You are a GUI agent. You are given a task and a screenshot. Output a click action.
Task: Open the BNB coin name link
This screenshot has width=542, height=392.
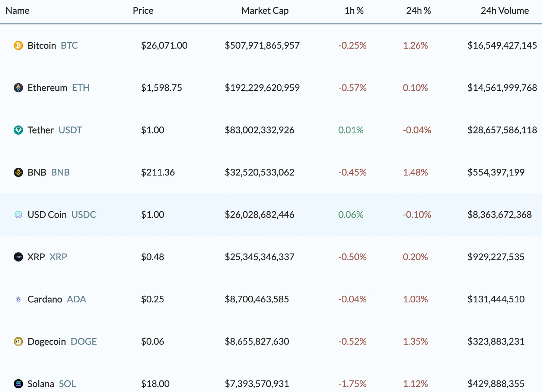[x=37, y=173]
